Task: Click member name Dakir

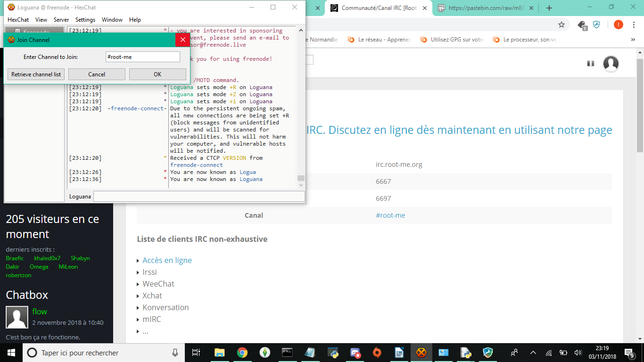Action: pos(13,267)
